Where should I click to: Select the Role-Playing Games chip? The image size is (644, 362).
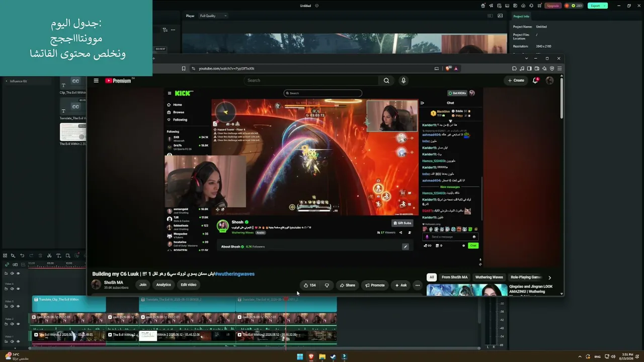point(525,277)
